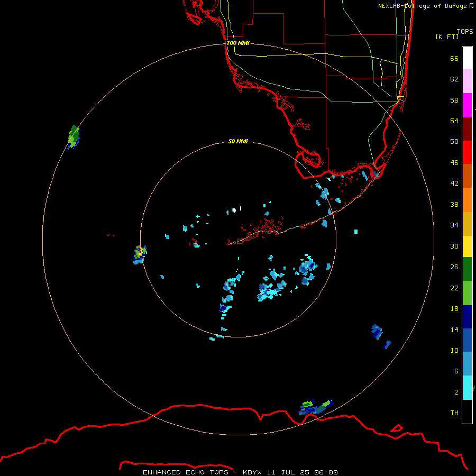Click the 'KBYX' radar site identifier
Image resolution: width=476 pixels, height=476 pixels.
pos(252,472)
